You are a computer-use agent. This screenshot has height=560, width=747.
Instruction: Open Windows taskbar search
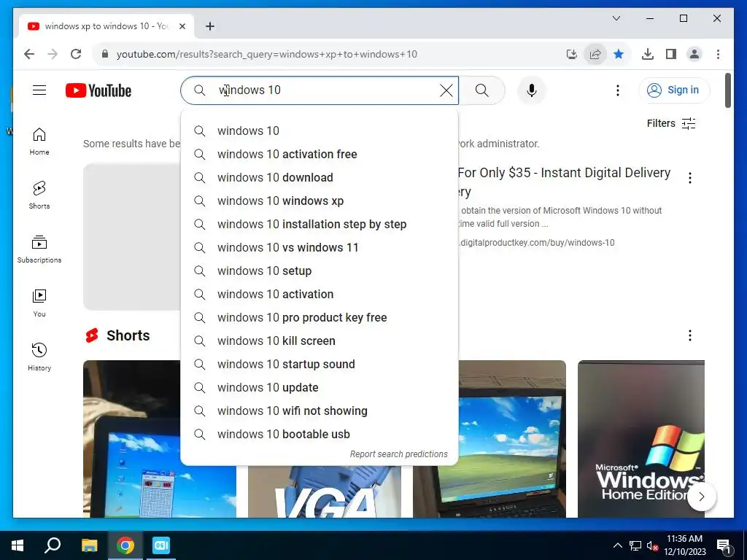pyautogui.click(x=53, y=545)
